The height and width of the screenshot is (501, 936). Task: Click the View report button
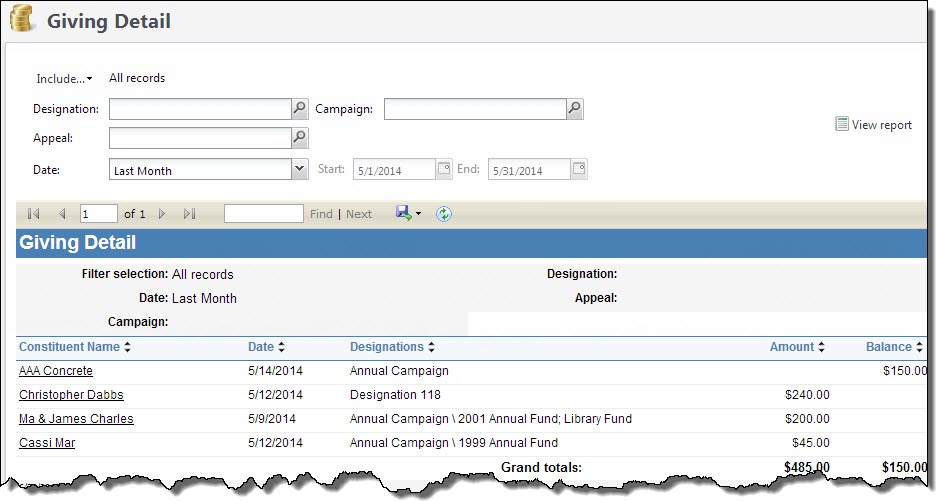pos(873,125)
